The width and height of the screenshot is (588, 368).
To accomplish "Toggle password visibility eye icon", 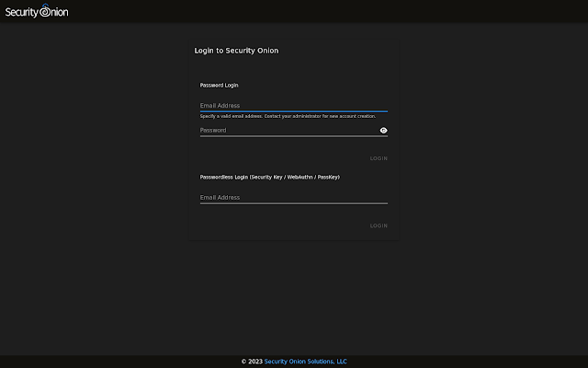I will click(383, 131).
